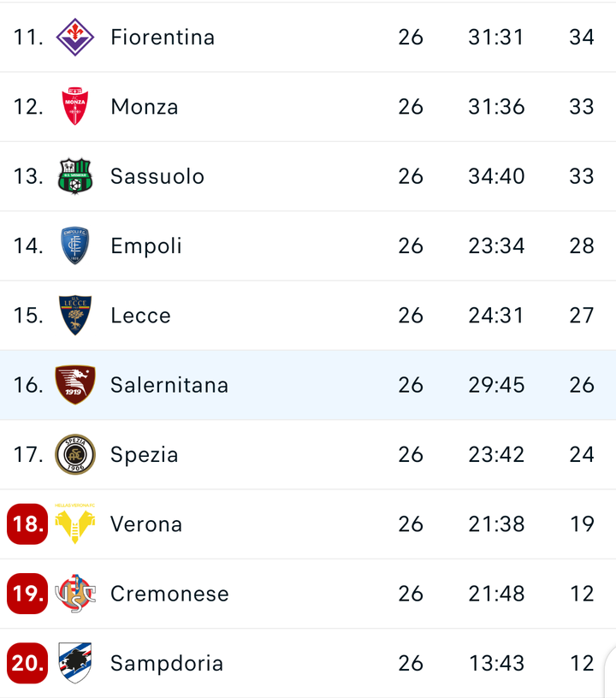
Task: Click the Fiorentina club crest
Action: (74, 37)
